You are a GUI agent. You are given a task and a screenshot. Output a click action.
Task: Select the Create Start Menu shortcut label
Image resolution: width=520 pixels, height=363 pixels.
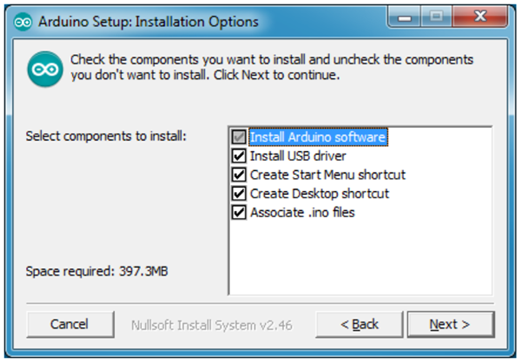click(328, 175)
